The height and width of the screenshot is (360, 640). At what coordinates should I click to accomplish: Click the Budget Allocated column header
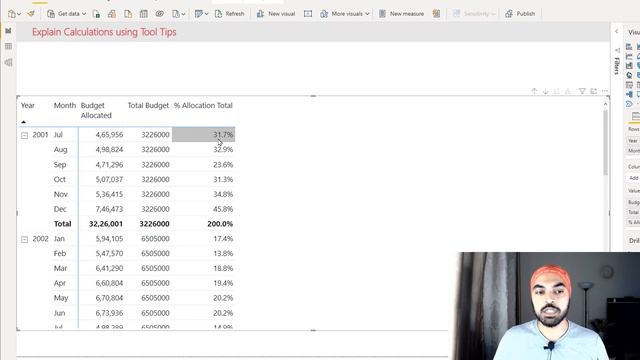coord(96,110)
